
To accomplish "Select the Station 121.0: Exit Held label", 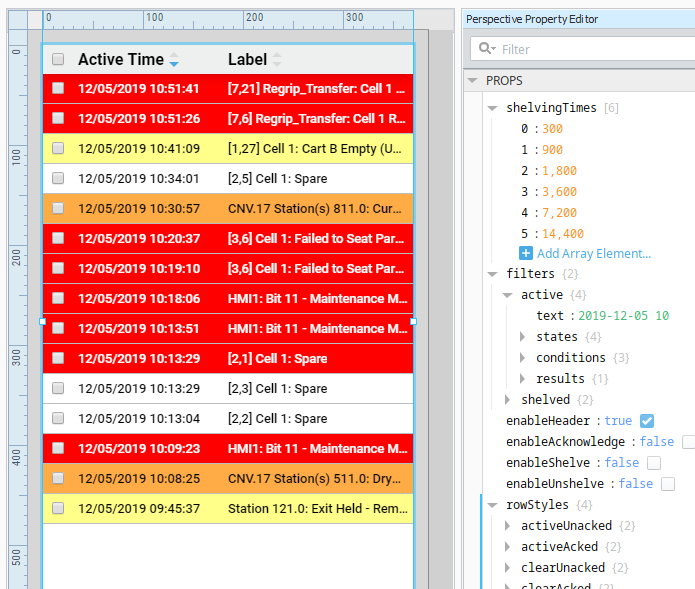I will point(318,508).
